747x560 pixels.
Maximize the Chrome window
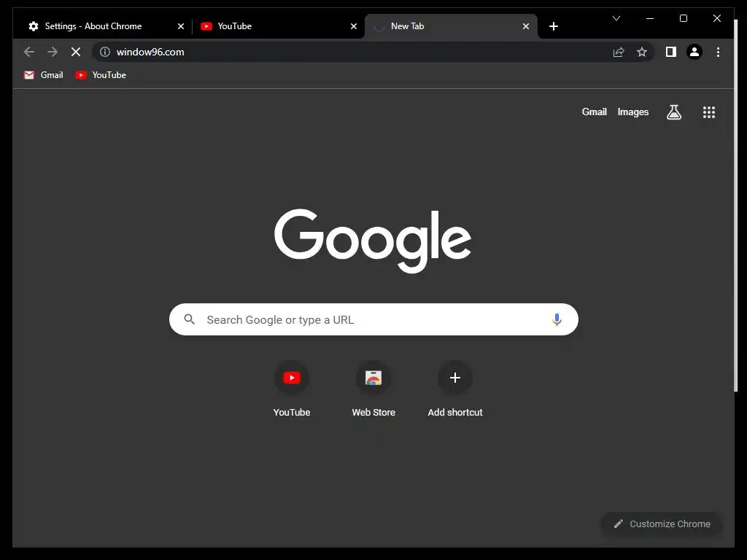click(x=683, y=18)
